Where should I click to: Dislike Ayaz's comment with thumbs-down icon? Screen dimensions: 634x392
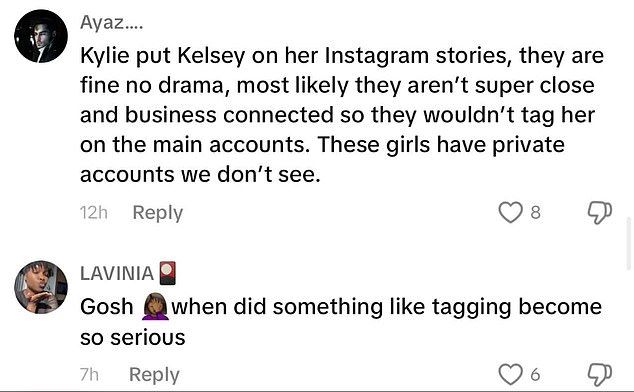click(599, 213)
